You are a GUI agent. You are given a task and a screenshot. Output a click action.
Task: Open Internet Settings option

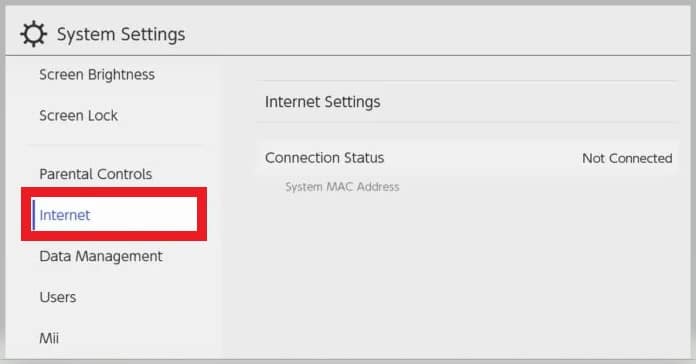(467, 102)
